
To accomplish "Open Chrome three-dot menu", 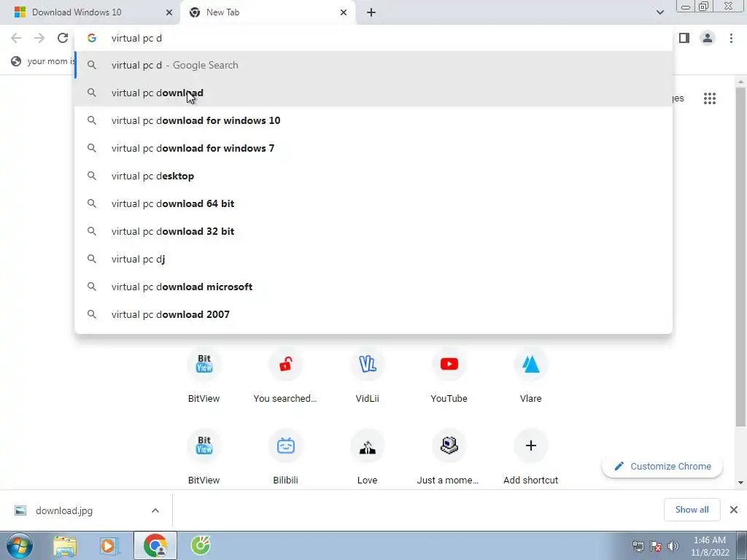I will 731,38.
